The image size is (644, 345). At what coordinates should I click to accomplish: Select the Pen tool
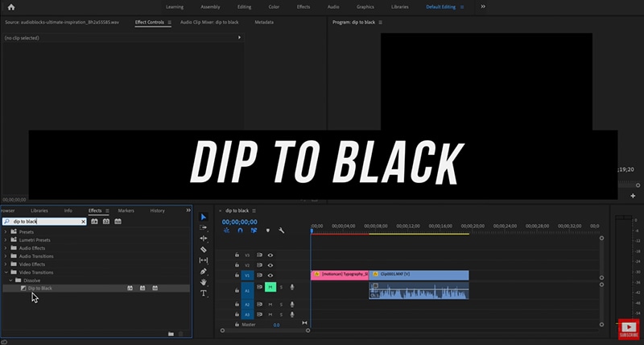[204, 272]
